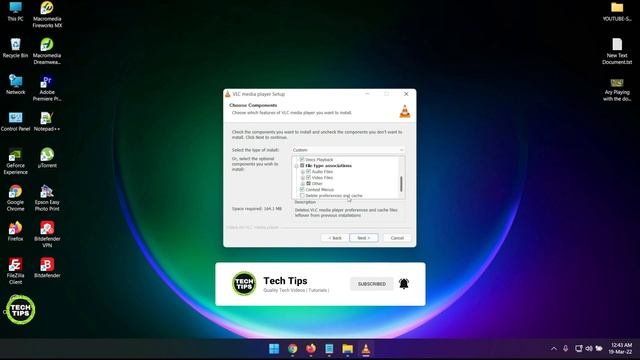Open Firefox desktop shortcut
This screenshot has height=360, width=640.
click(x=16, y=231)
